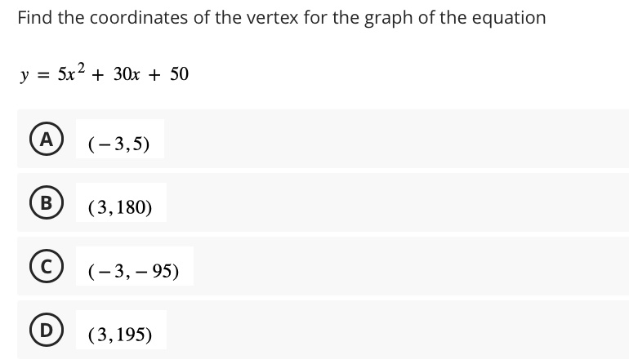Screen dimensions: 629x364
Task: Pick the circled D answer option
Action: point(47,330)
